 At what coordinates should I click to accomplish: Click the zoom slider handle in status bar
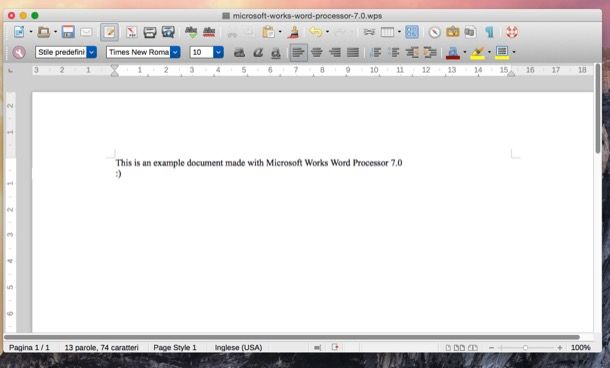point(525,347)
